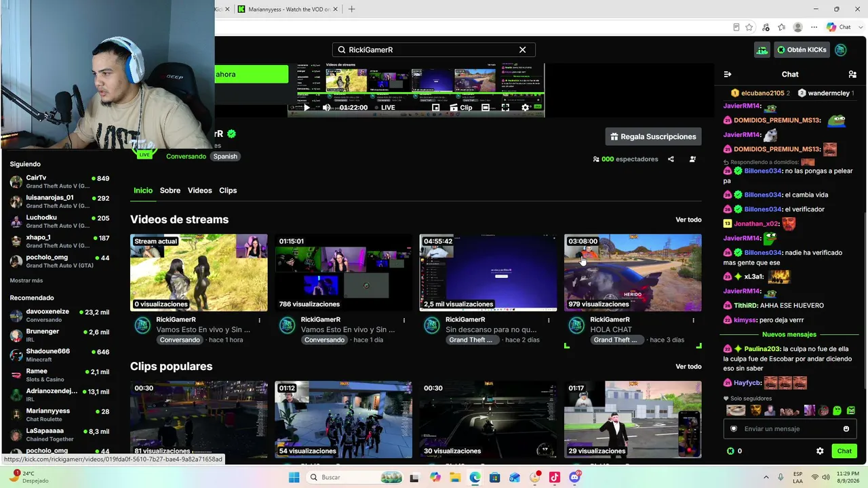Image resolution: width=868 pixels, height=488 pixels.
Task: Open mini-player picture-in-picture mode
Action: pos(435,108)
